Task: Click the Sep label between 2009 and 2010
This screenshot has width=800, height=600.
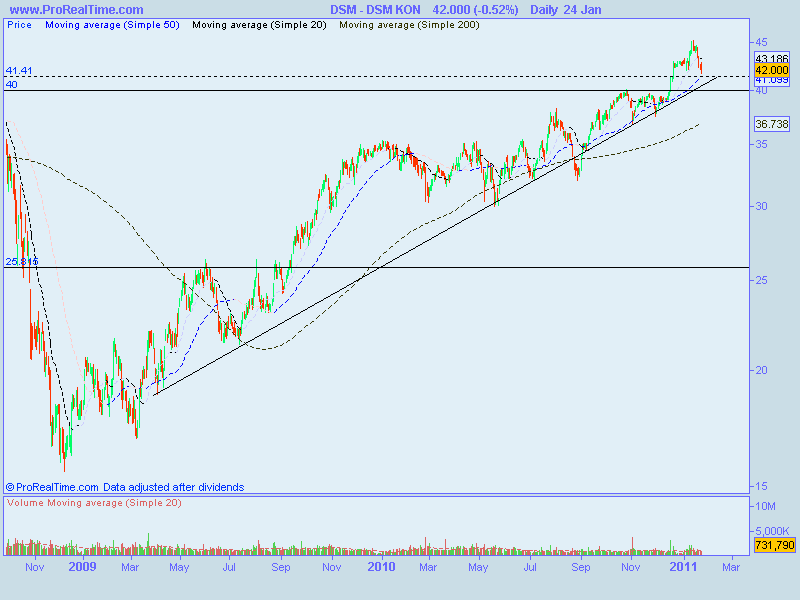Action: [x=281, y=567]
